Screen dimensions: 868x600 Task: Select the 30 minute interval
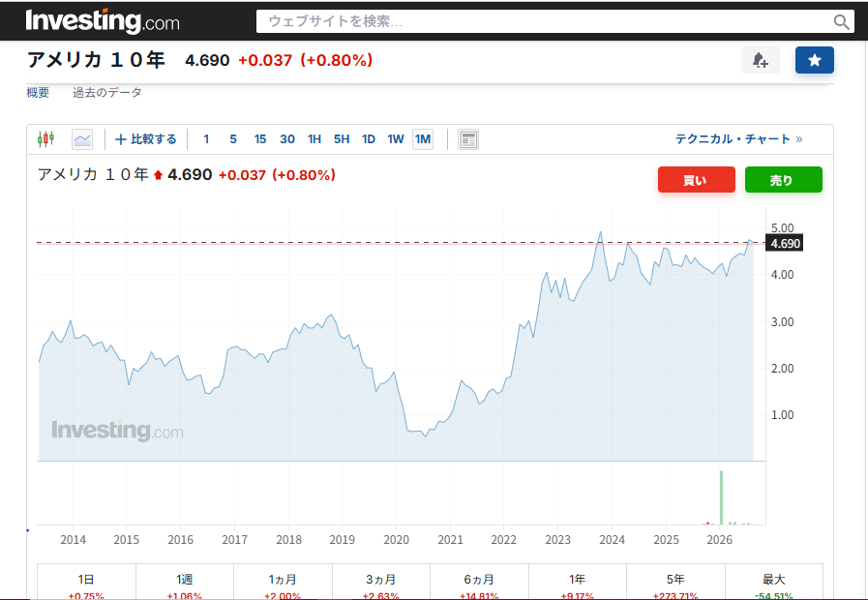287,139
